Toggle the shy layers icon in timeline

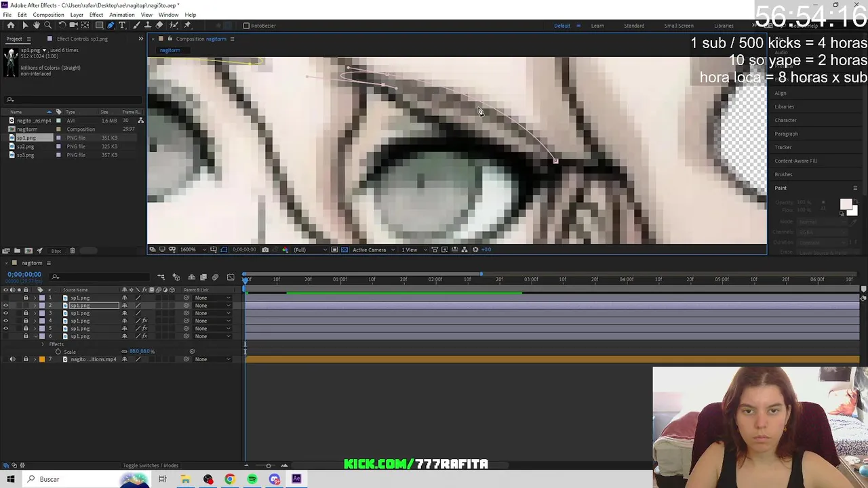tap(191, 277)
